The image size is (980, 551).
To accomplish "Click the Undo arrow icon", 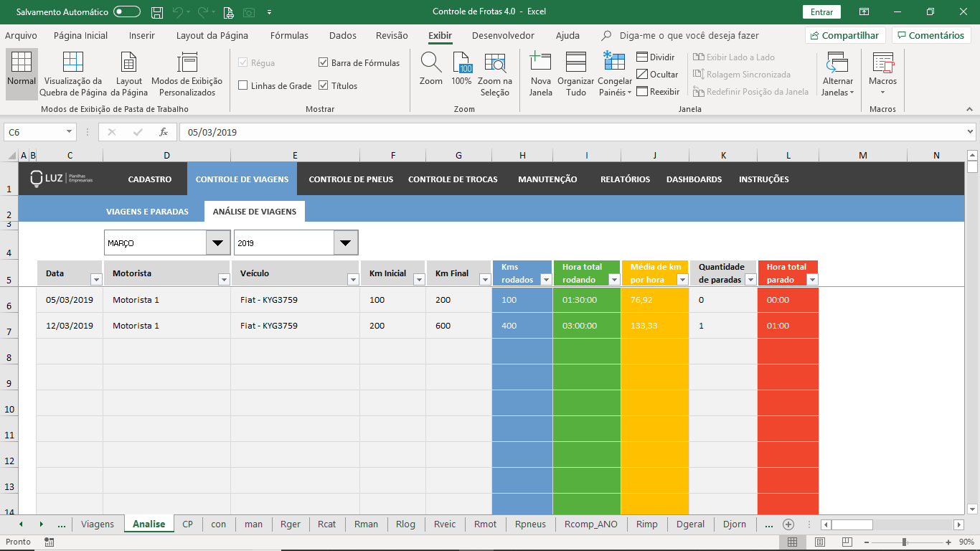I will point(177,12).
